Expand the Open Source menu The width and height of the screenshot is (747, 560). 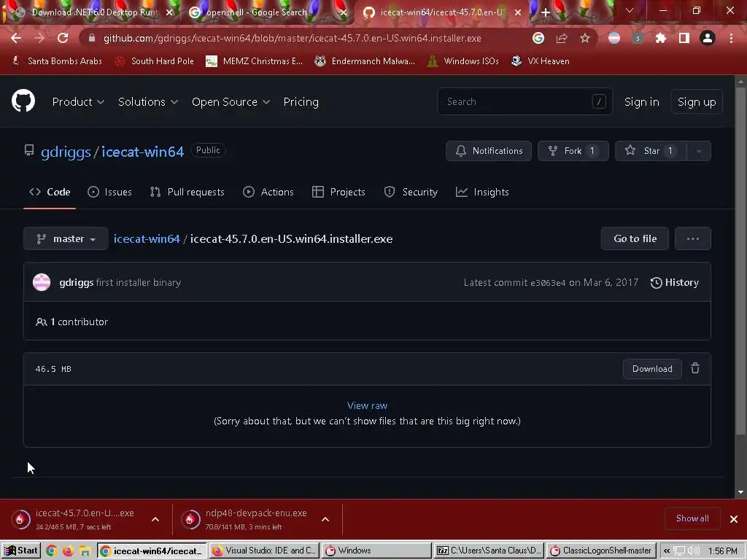[231, 102]
